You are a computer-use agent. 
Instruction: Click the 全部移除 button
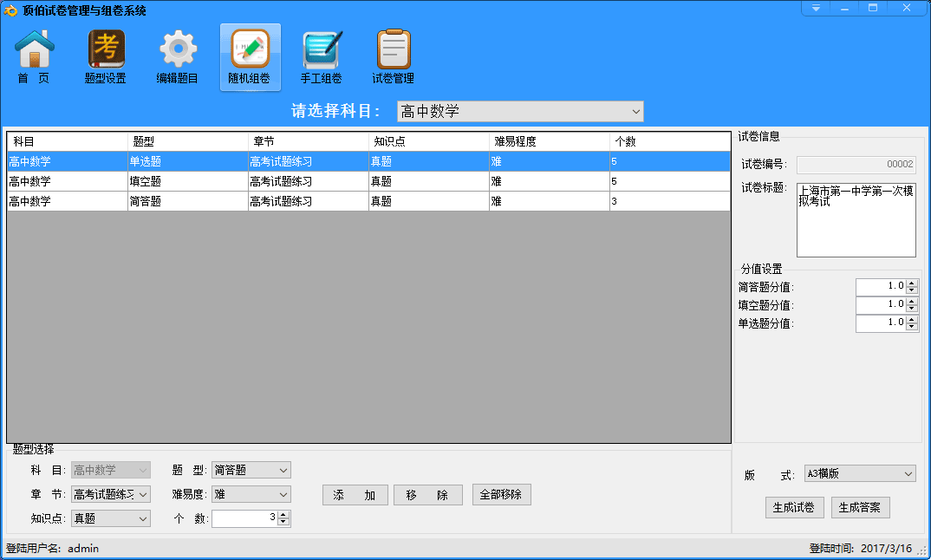[x=502, y=494]
